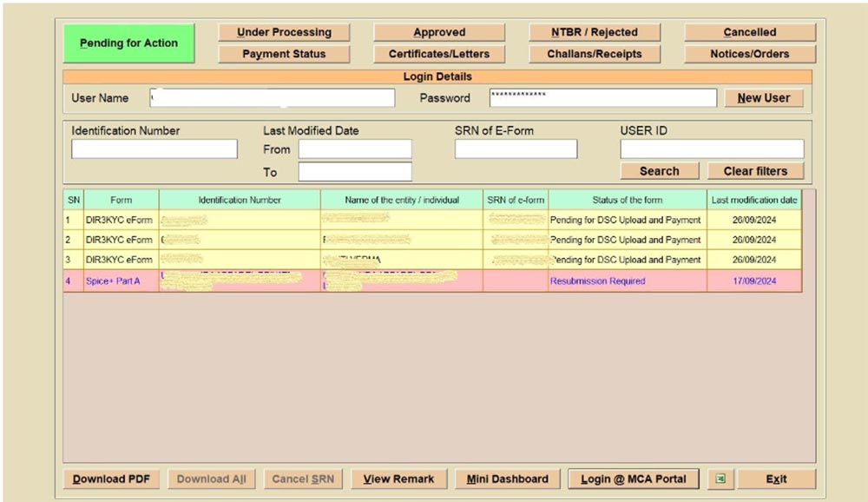Viewport: 868px width, 502px height.
Task: Focus the Identification Number filter field
Action: (x=154, y=149)
